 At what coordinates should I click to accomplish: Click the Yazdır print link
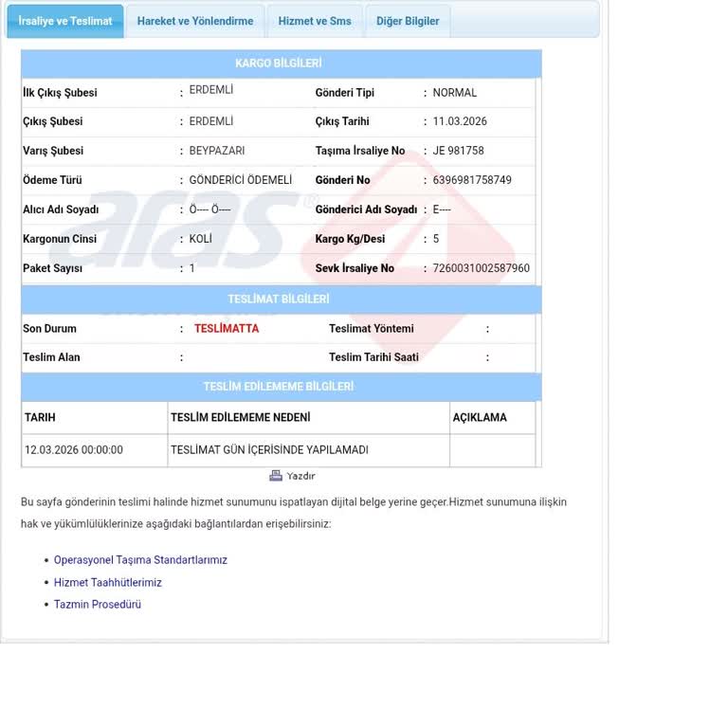click(300, 476)
